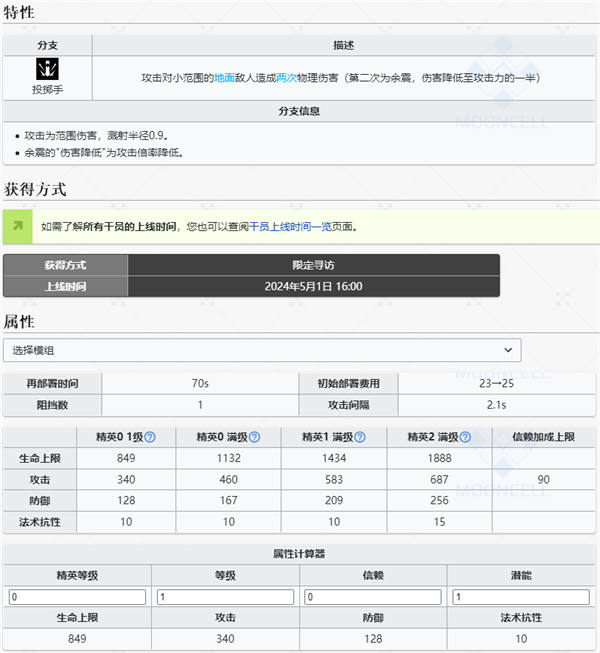Image resolution: width=600 pixels, height=653 pixels.
Task: Click the 精英等级 input field
Action: (x=78, y=597)
